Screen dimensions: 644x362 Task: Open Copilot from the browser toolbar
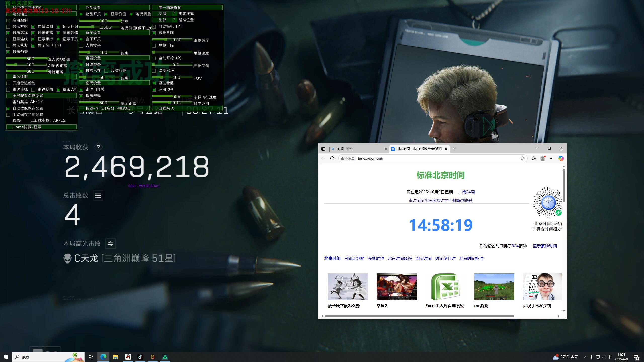561,158
